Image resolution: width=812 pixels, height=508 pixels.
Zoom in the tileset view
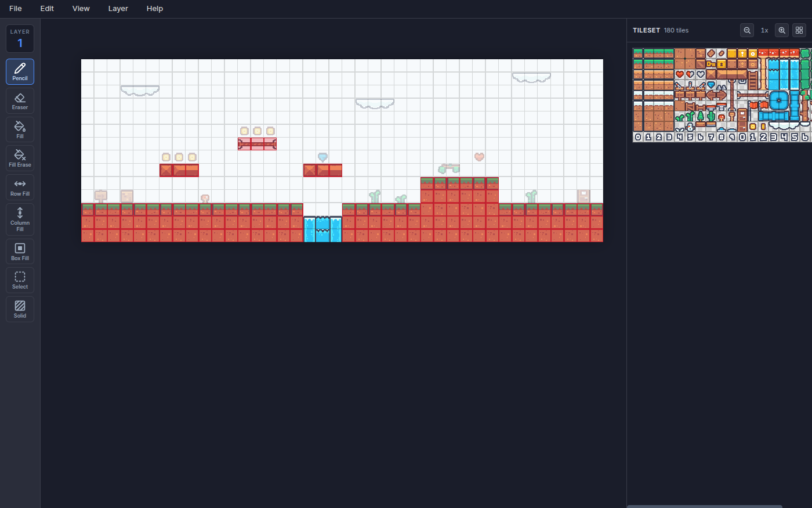pyautogui.click(x=782, y=30)
